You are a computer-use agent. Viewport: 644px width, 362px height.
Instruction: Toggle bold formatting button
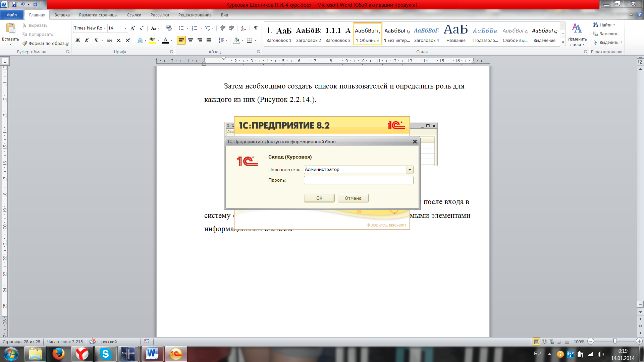click(78, 40)
